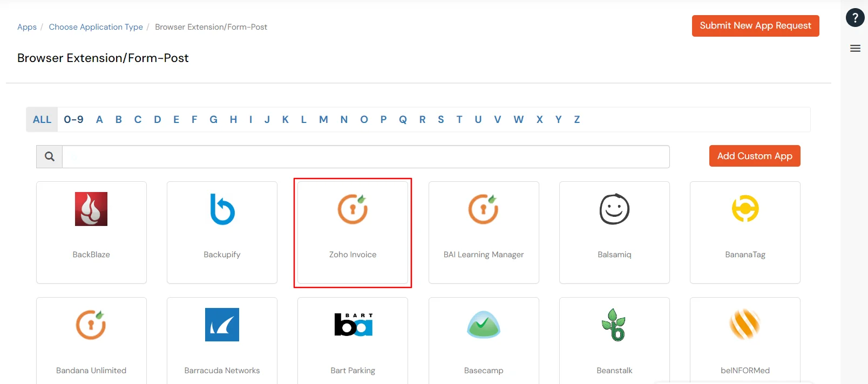This screenshot has width=868, height=384.
Task: Open Choose Application Type breadcrumb
Action: click(x=96, y=27)
